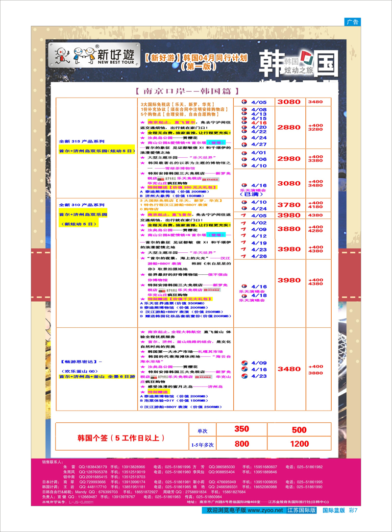This screenshot has height=532, width=392.
Task: Click the 广告 tag at top right
Action: tap(352, 22)
